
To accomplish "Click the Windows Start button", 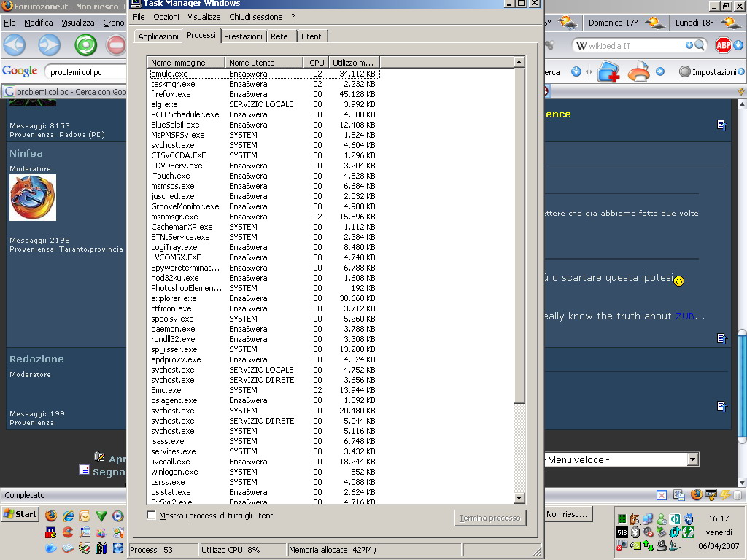I will click(x=20, y=514).
